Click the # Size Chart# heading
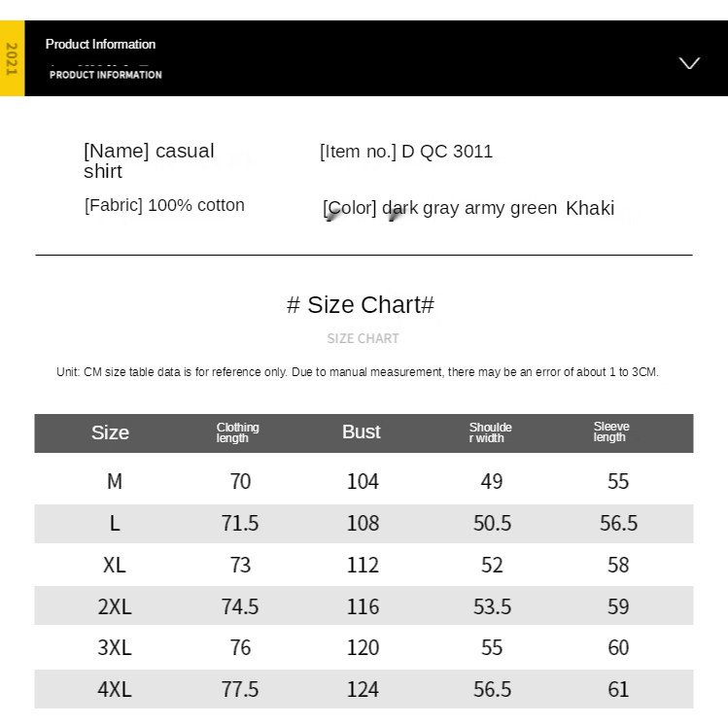The width and height of the screenshot is (728, 725). (361, 305)
